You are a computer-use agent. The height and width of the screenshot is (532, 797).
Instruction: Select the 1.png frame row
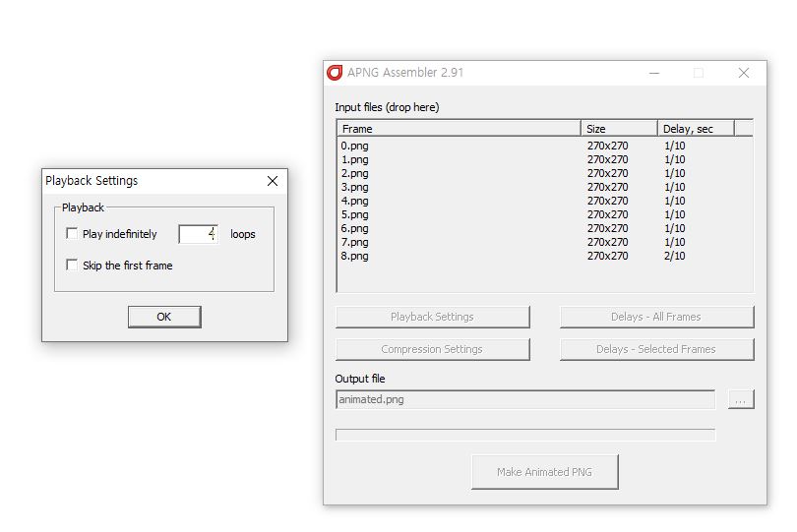click(545, 159)
